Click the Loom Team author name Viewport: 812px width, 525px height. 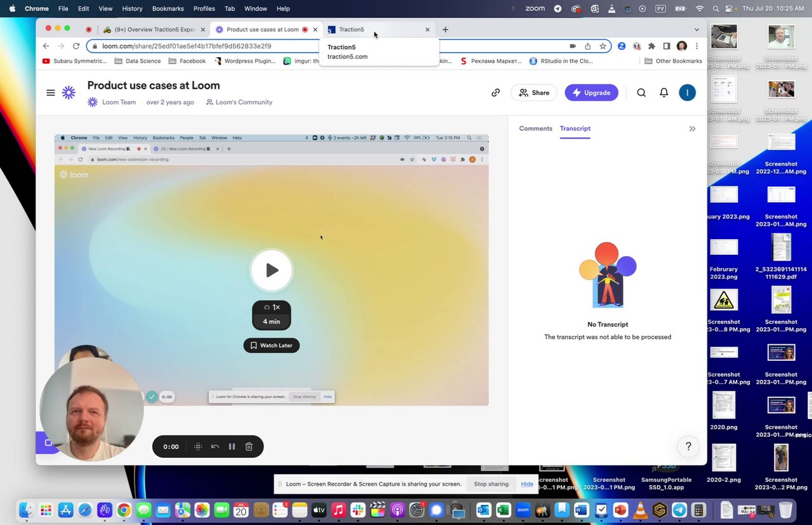tap(119, 102)
